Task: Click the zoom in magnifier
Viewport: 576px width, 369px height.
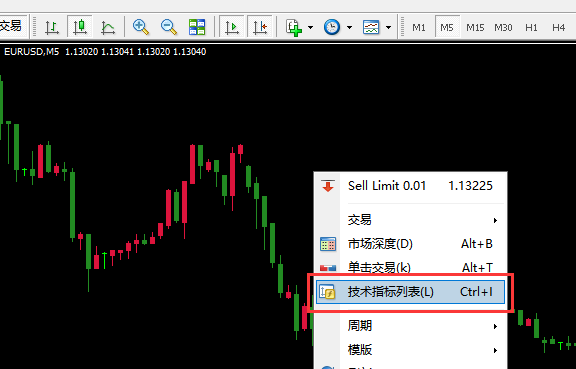Action: [141, 27]
